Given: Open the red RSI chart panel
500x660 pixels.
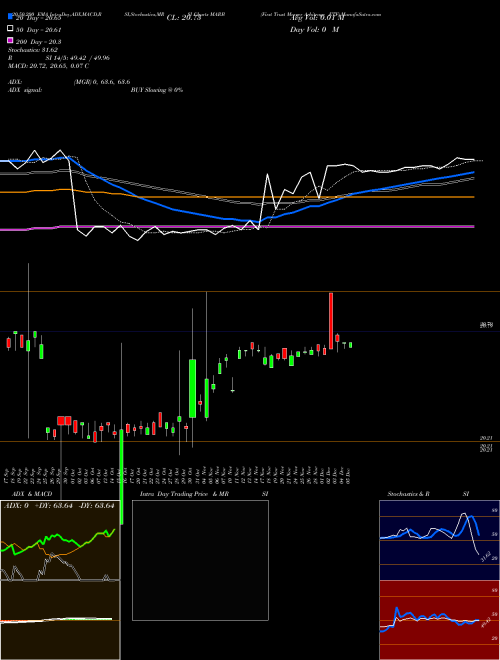Looking at the screenshot, I should pyautogui.click(x=439, y=620).
